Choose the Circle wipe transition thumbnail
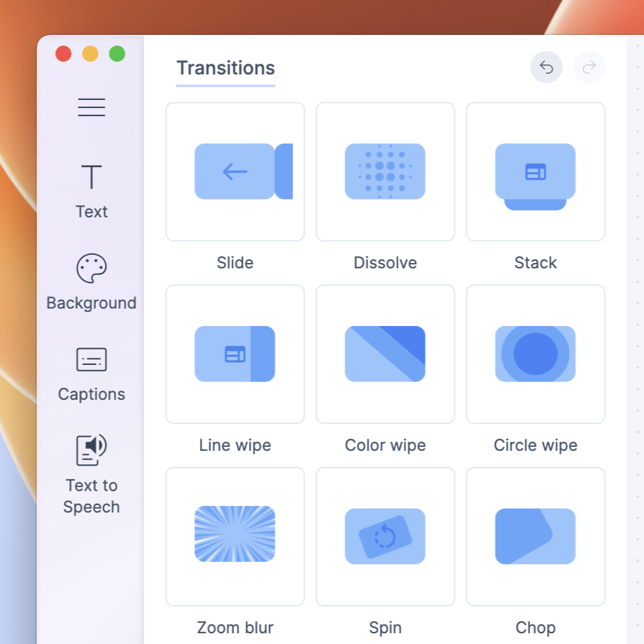Image resolution: width=644 pixels, height=644 pixels. click(x=535, y=354)
